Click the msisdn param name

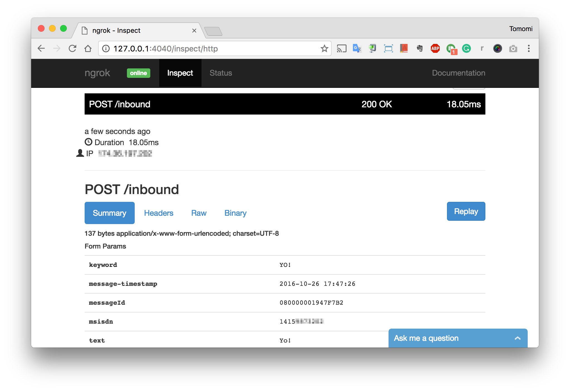tap(101, 322)
